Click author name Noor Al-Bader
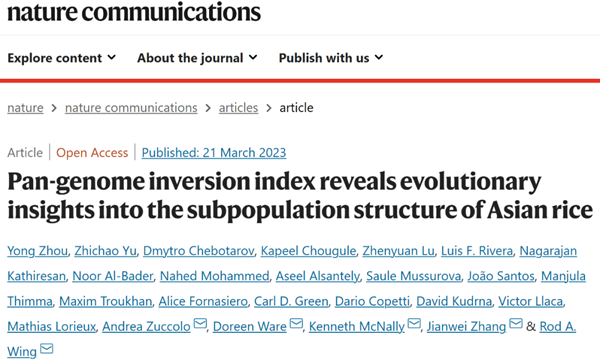This screenshot has width=600, height=360. point(113,276)
